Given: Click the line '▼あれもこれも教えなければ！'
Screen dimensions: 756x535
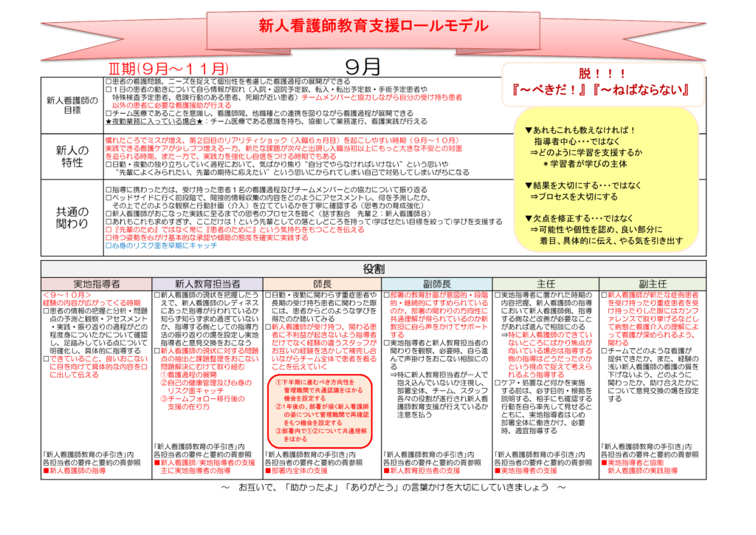Looking at the screenshot, I should tap(580, 130).
